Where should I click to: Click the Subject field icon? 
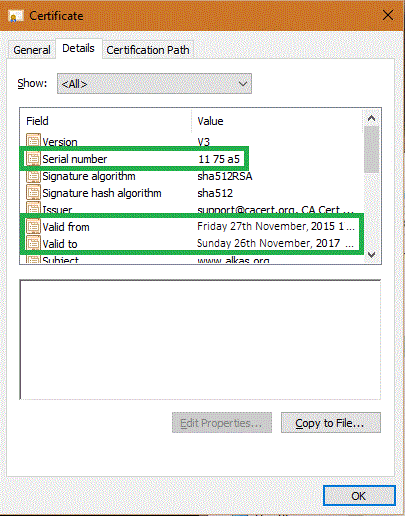tap(33, 259)
